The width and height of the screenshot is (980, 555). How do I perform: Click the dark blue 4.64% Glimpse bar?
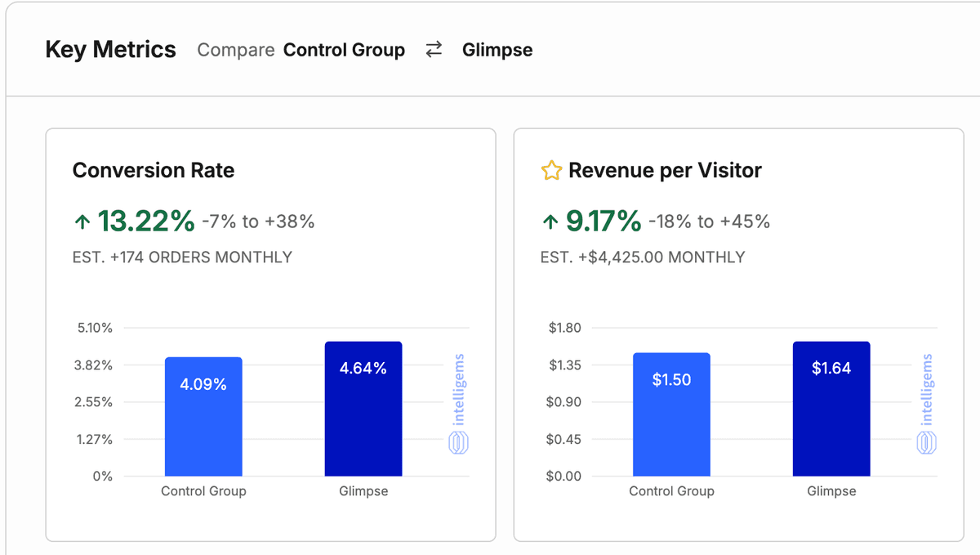[363, 407]
